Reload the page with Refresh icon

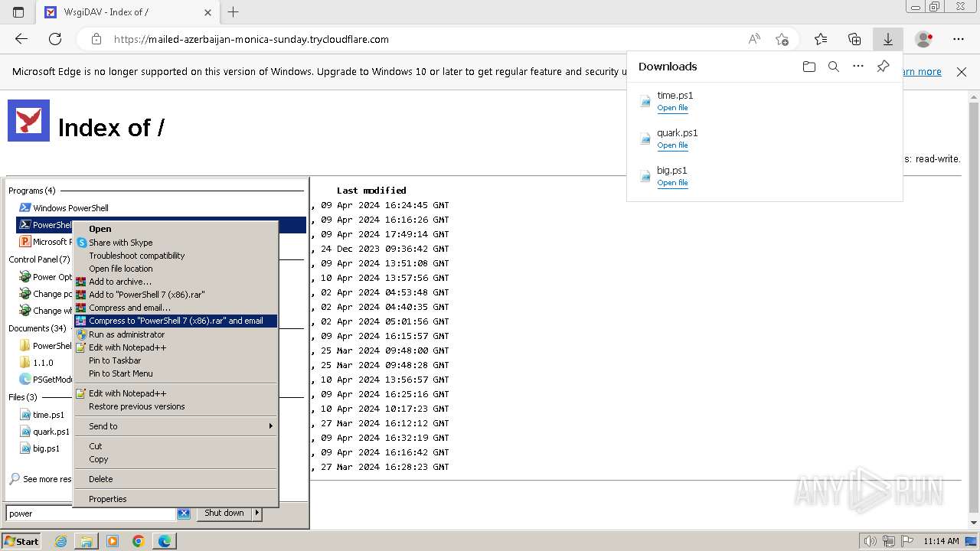click(55, 39)
